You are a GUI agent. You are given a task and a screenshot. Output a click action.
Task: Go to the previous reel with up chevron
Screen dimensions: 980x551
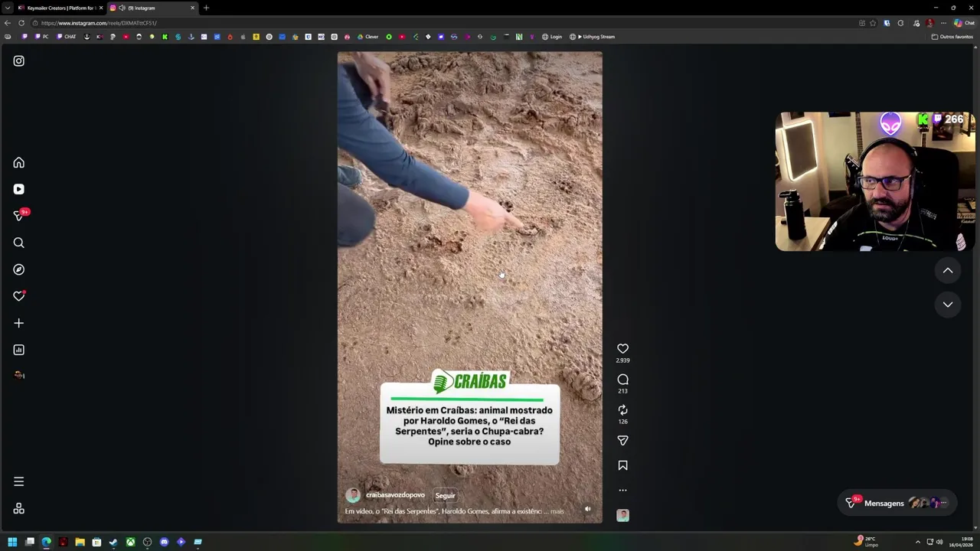948,270
